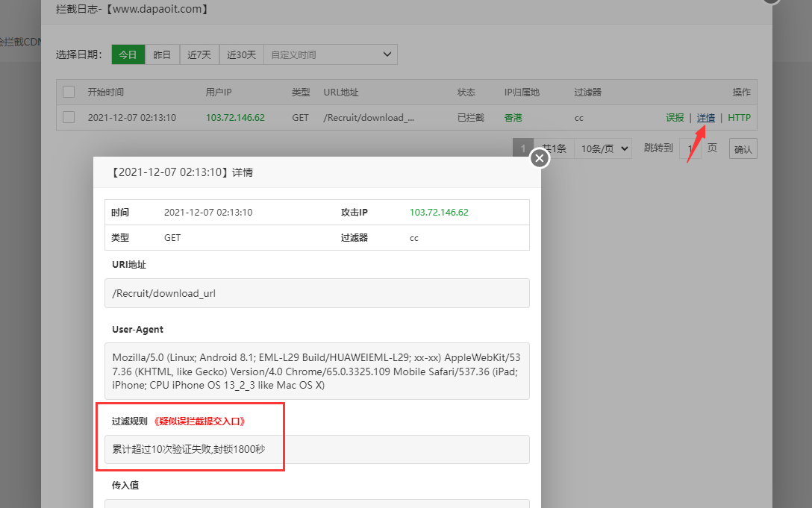Click the 共1条 total count text
Screen dimensions: 812x508
point(554,148)
